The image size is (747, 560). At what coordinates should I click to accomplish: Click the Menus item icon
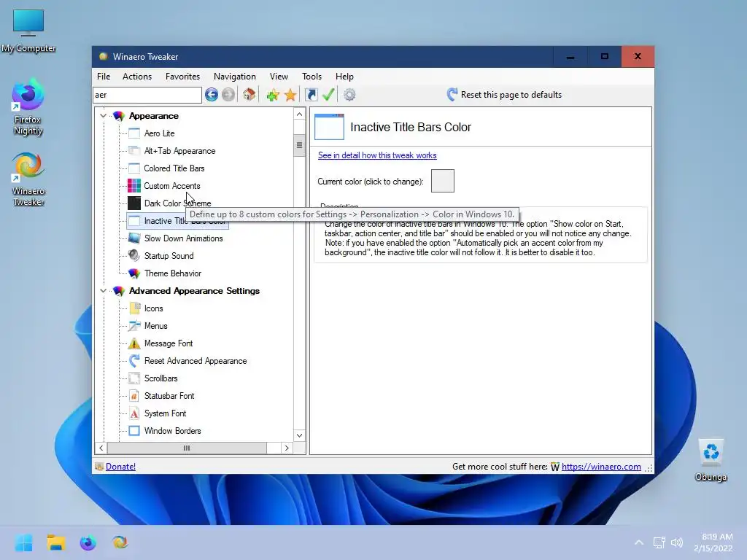(134, 326)
